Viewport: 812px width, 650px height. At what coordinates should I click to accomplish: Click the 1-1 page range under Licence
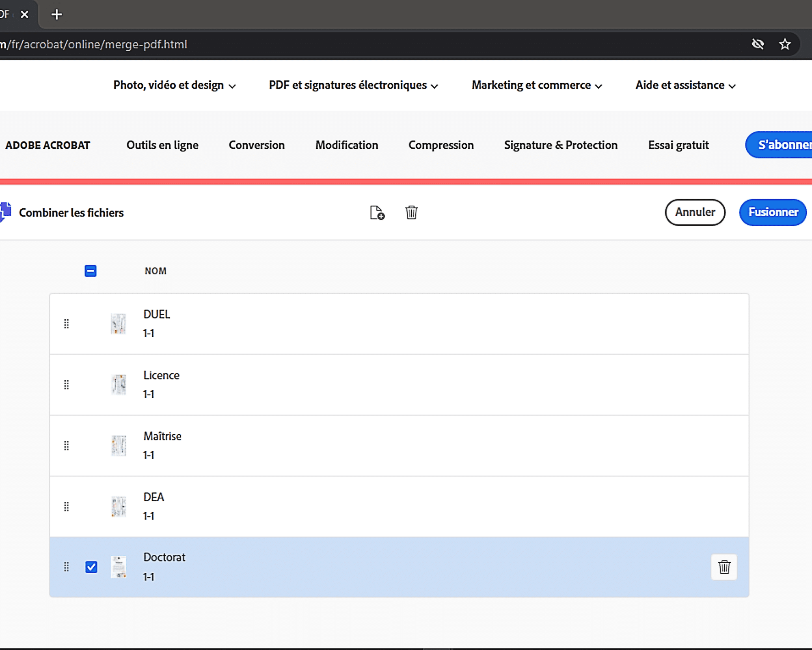[149, 394]
